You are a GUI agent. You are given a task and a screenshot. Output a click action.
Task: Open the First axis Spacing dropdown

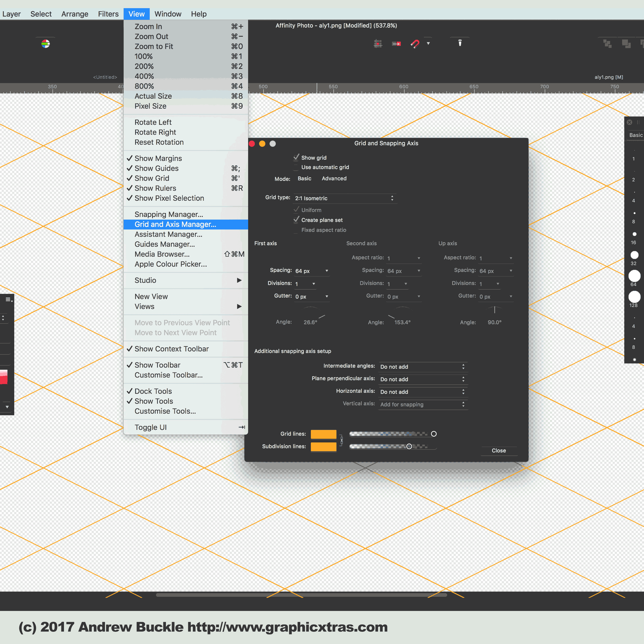(312, 271)
